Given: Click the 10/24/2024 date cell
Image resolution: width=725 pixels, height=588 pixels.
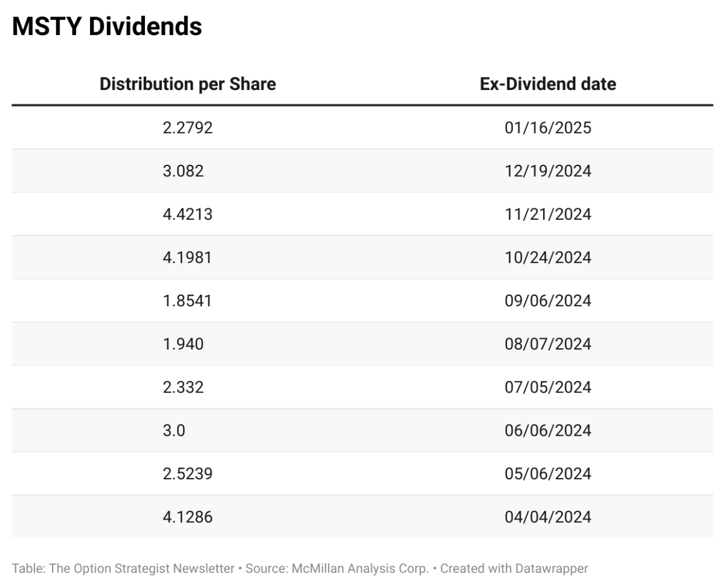Looking at the screenshot, I should [548, 258].
